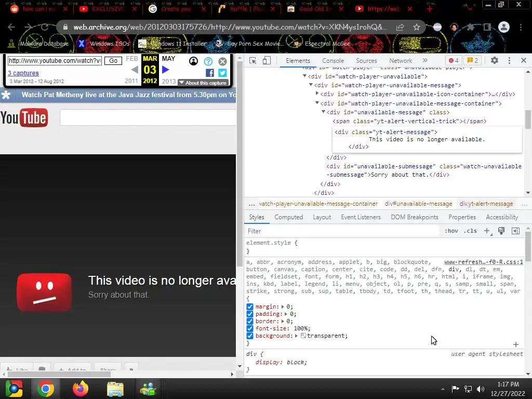
Task: Switch to the Network tab
Action: 401,60
